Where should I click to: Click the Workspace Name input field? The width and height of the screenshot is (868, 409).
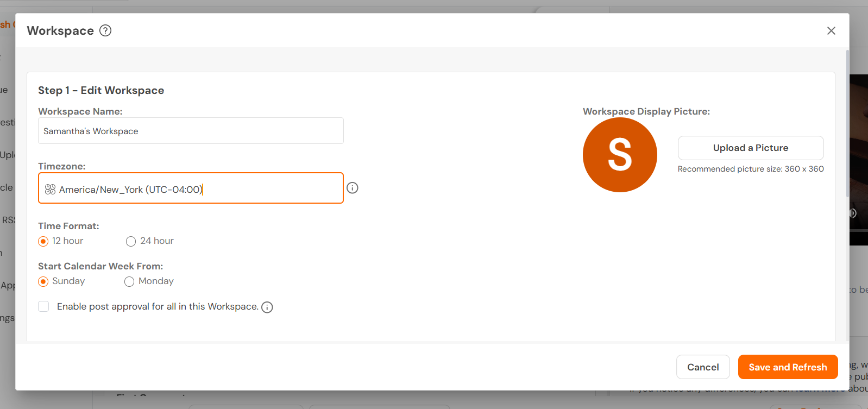point(191,131)
